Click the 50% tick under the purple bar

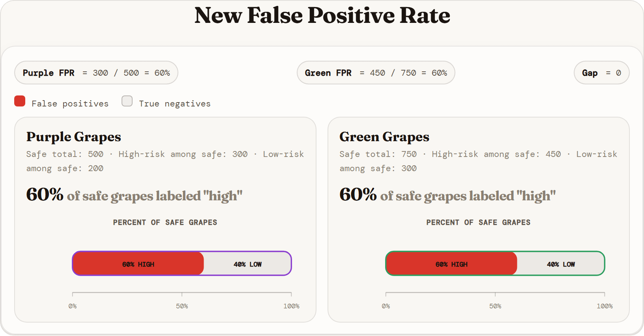pyautogui.click(x=182, y=306)
